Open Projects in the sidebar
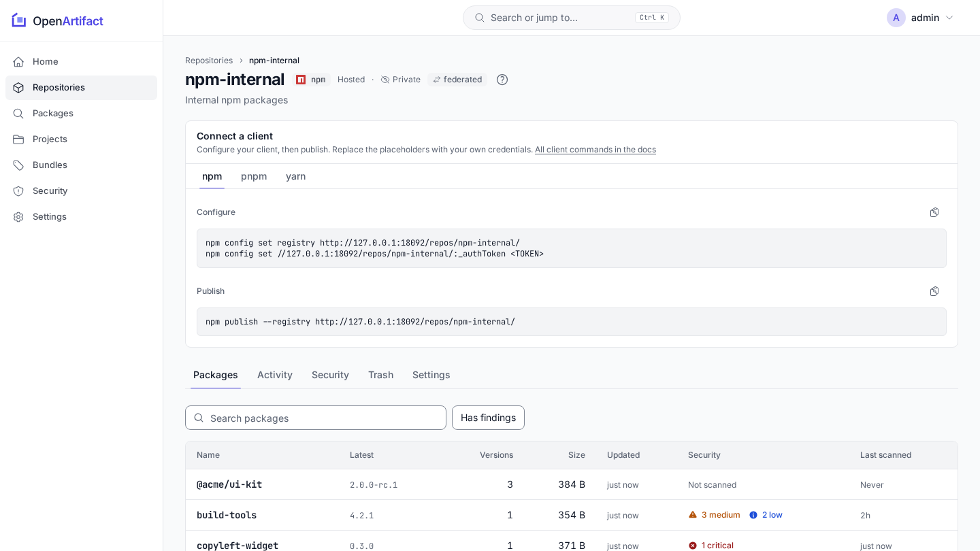The width and height of the screenshot is (980, 551). [x=81, y=139]
